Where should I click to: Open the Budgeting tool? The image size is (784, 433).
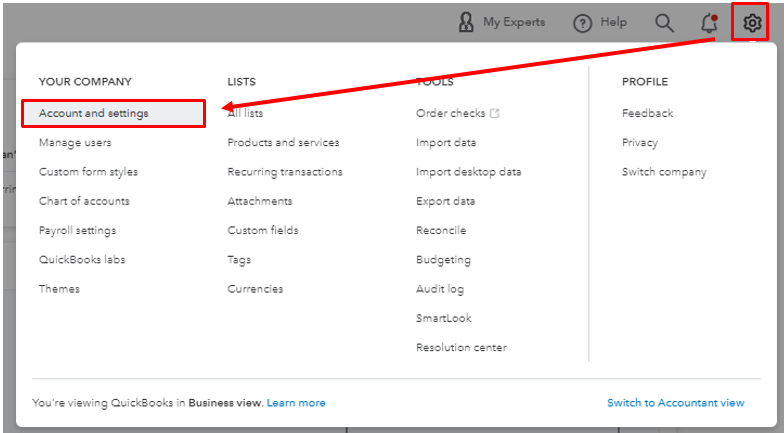[x=443, y=260]
